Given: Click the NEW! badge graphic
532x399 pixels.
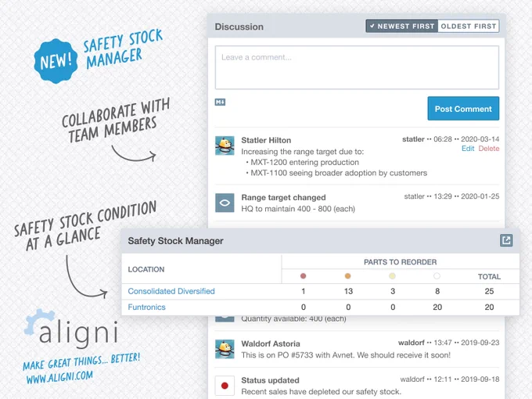Looking at the screenshot, I should pyautogui.click(x=56, y=61).
